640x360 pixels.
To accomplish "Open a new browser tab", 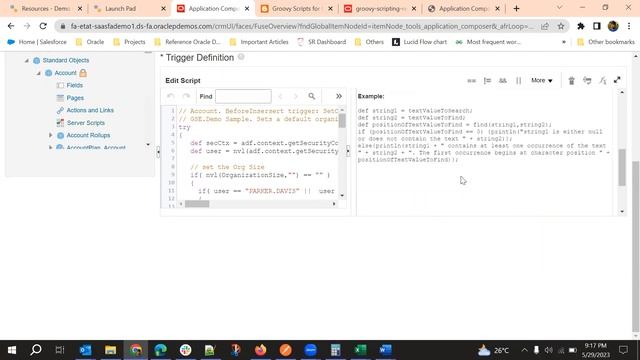I will [x=516, y=9].
